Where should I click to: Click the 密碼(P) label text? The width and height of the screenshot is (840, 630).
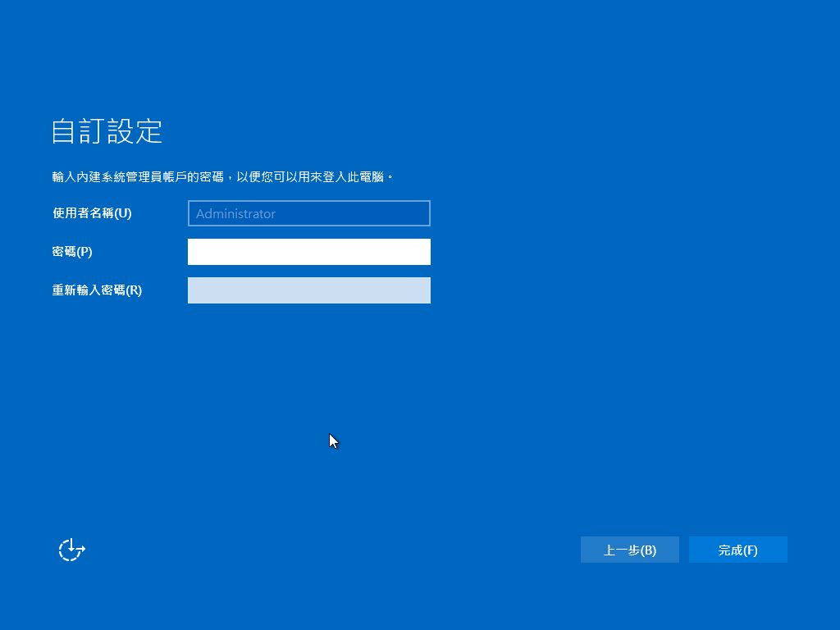click(72, 252)
